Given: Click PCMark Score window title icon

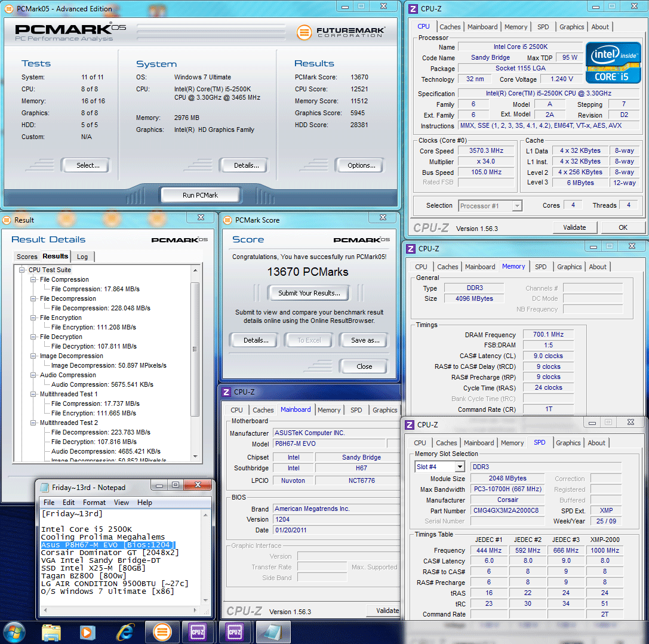Looking at the screenshot, I should [x=227, y=220].
